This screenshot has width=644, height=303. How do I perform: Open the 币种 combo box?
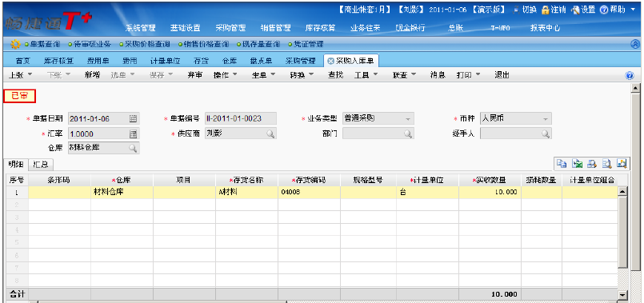pyautogui.click(x=516, y=118)
